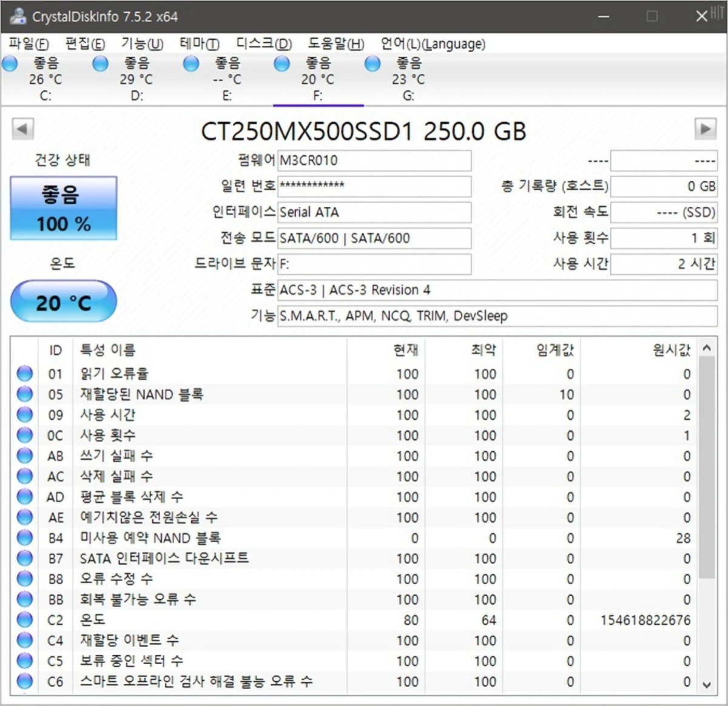This screenshot has height=706, width=728.
Task: Click total host writes 0 GB field
Action: (664, 186)
